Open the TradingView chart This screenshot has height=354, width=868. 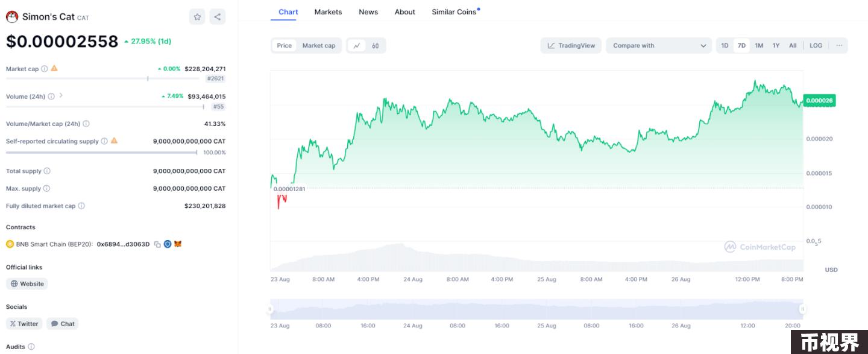[571, 46]
